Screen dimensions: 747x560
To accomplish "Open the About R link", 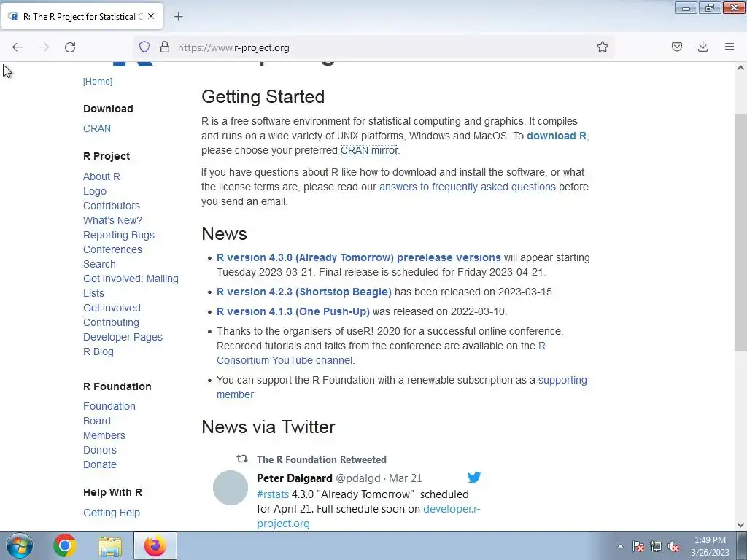I will pyautogui.click(x=101, y=176).
